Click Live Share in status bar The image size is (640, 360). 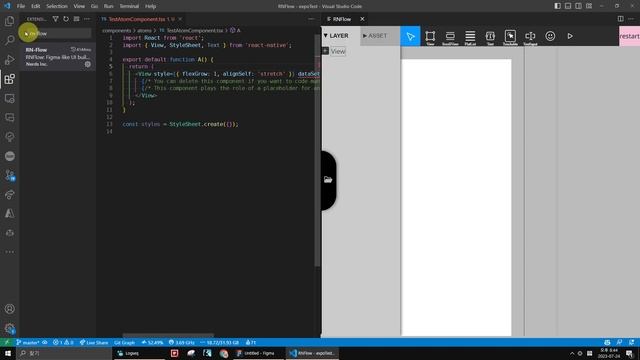tap(94, 342)
